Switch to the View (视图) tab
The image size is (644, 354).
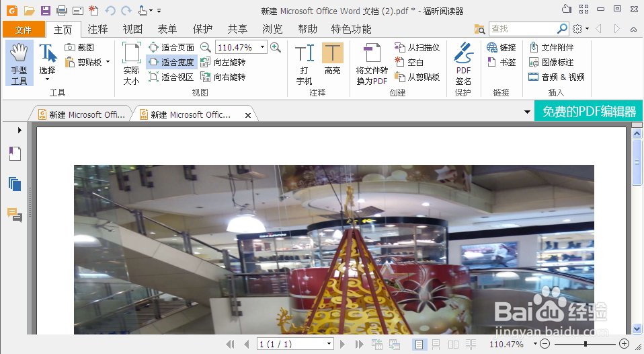(x=132, y=29)
